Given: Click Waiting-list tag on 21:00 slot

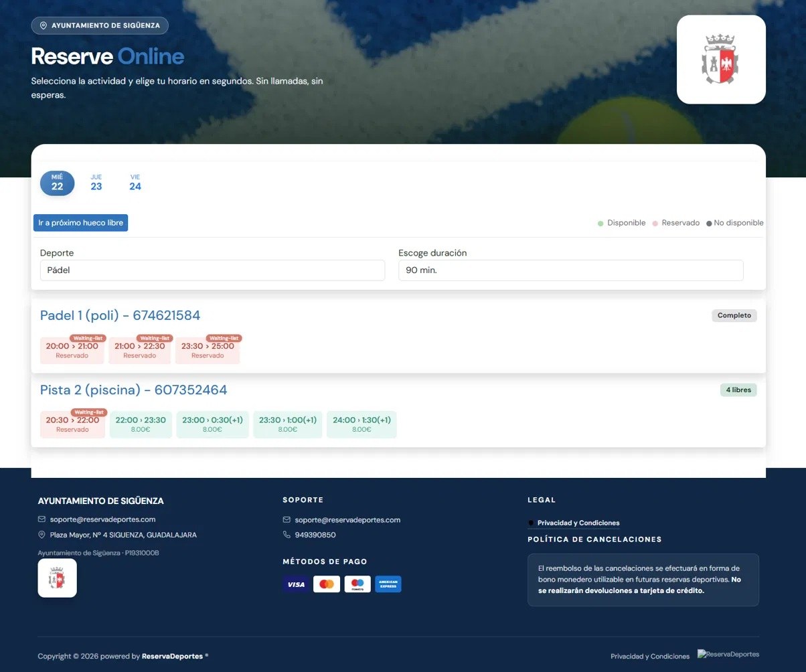Looking at the screenshot, I should pos(155,338).
